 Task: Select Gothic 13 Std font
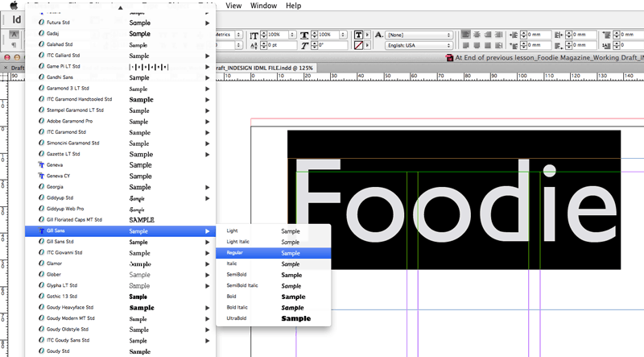tap(120, 297)
